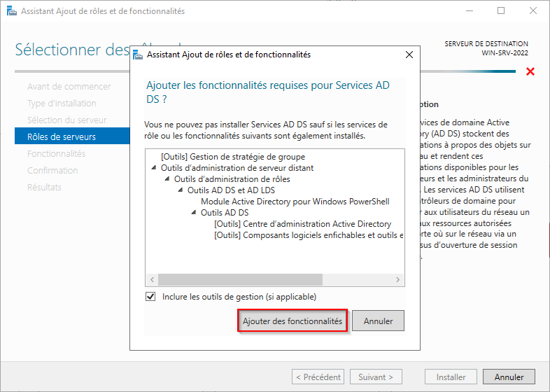Close the main wizard window
Image resolution: width=550 pixels, height=392 pixels.
[533, 11]
